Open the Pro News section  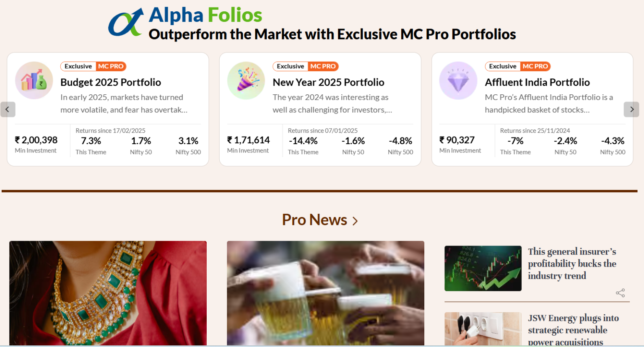click(314, 220)
